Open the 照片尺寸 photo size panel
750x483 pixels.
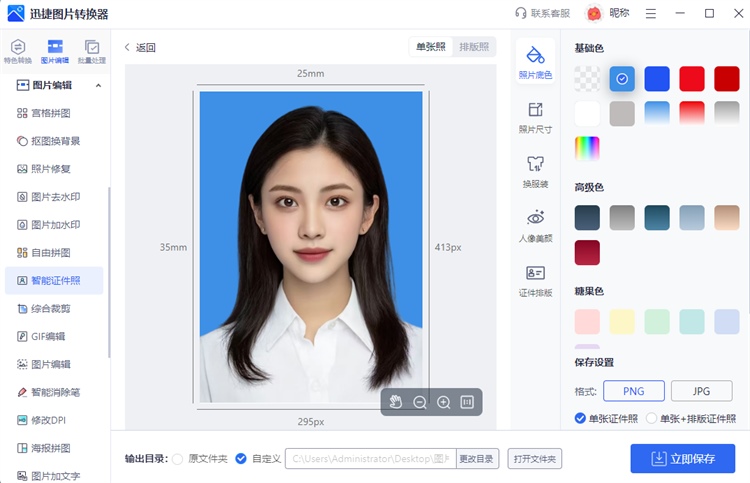tap(535, 117)
